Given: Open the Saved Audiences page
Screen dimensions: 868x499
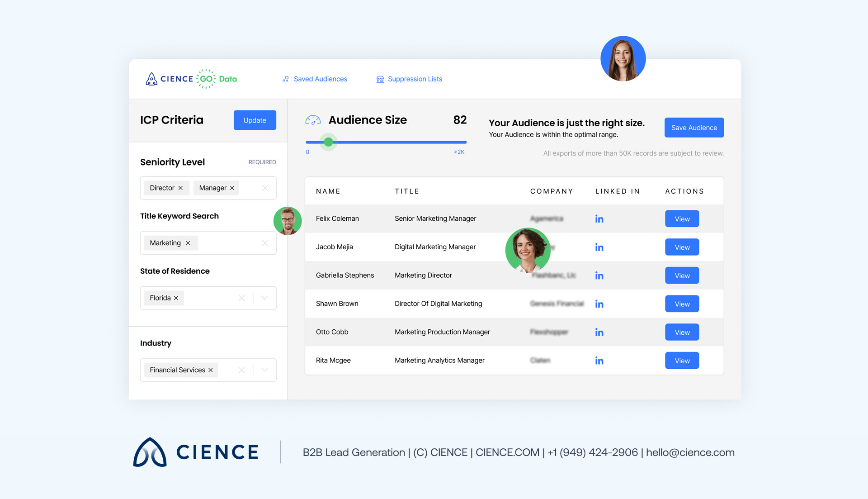Looking at the screenshot, I should (320, 79).
